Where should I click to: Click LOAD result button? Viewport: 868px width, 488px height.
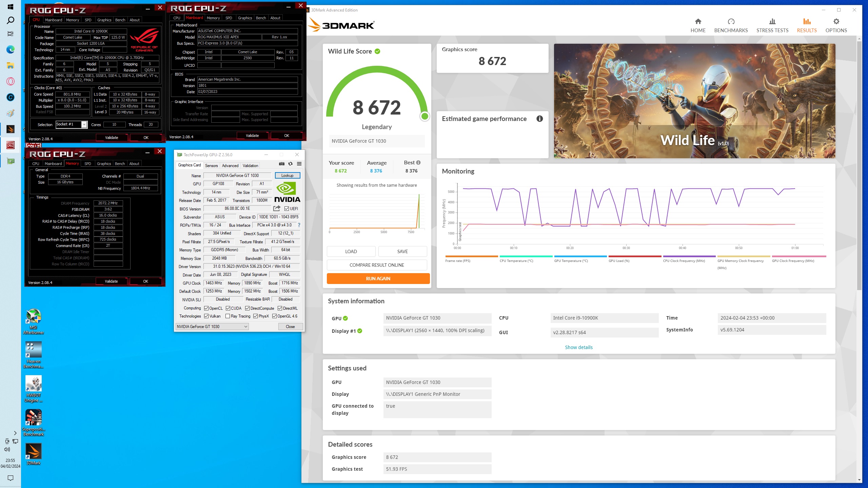(x=351, y=251)
